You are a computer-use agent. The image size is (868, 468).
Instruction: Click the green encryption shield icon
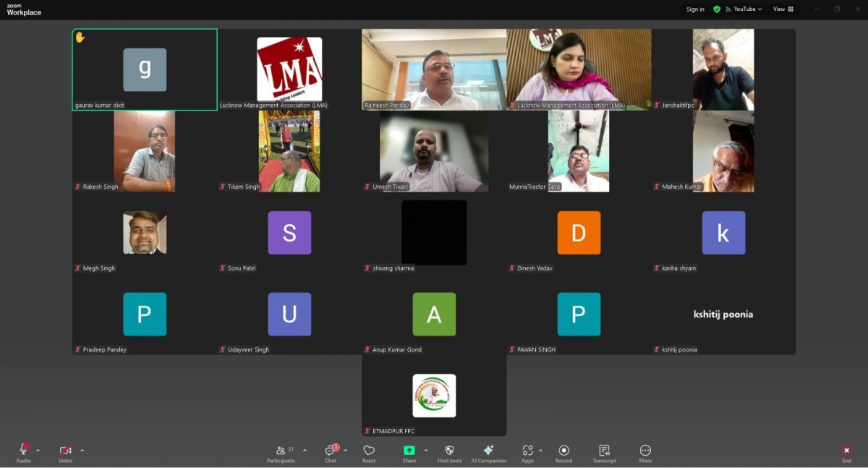click(x=717, y=9)
